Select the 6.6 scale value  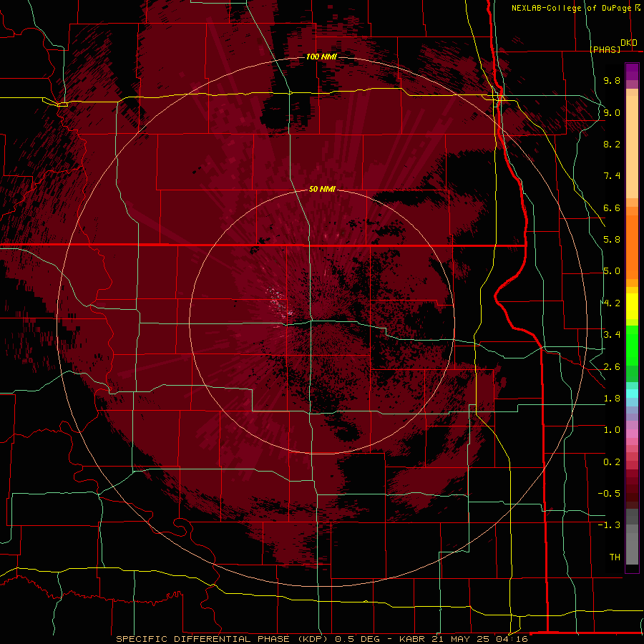coord(612,208)
